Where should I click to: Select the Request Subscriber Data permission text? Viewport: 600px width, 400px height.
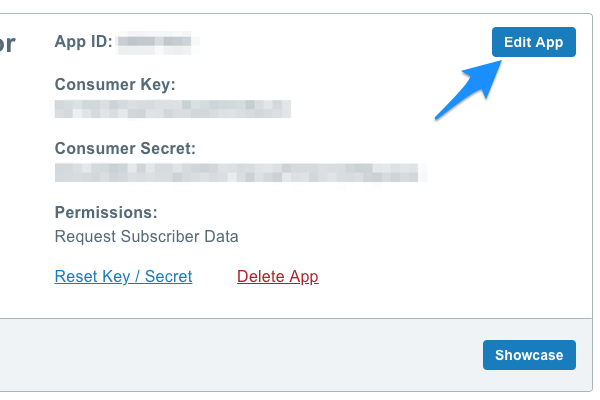[x=146, y=237]
